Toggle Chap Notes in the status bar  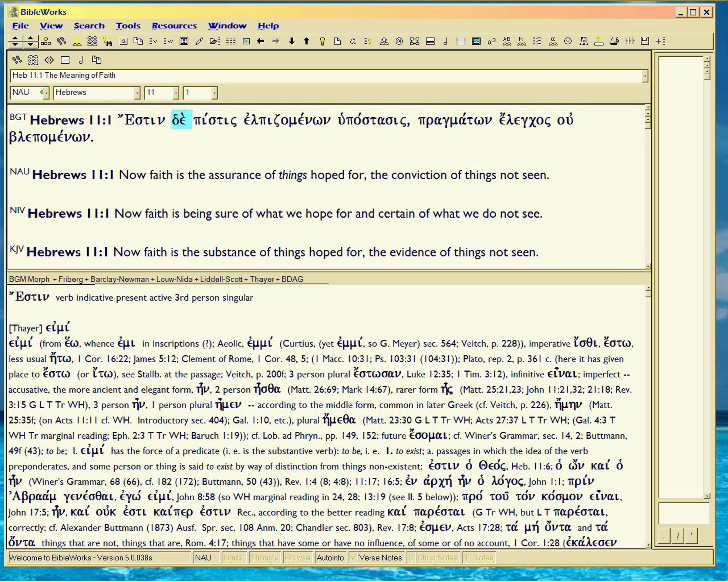(x=438, y=558)
